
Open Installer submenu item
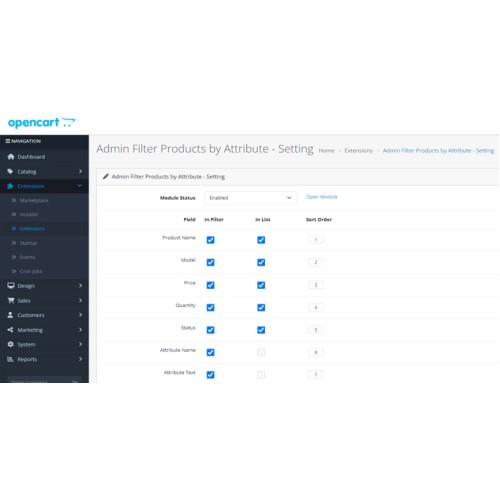(x=29, y=214)
